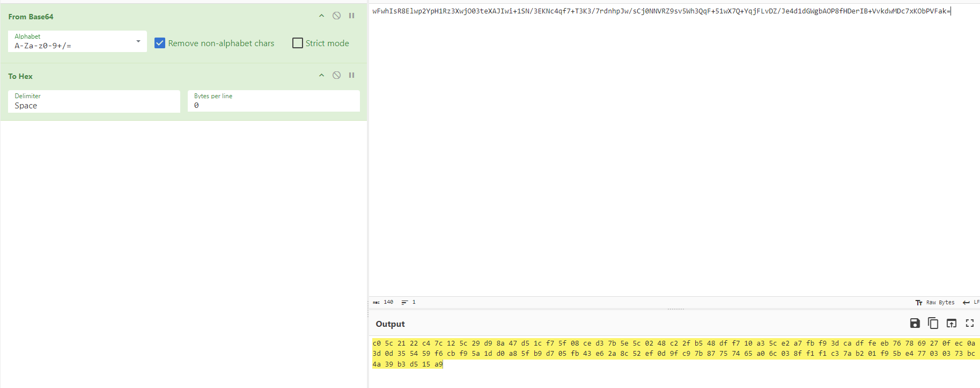Maximise the output pane
980x388 pixels.
970,323
